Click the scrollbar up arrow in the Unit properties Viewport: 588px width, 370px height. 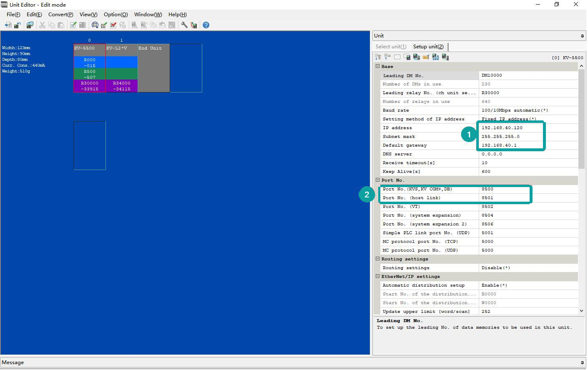pyautogui.click(x=582, y=66)
